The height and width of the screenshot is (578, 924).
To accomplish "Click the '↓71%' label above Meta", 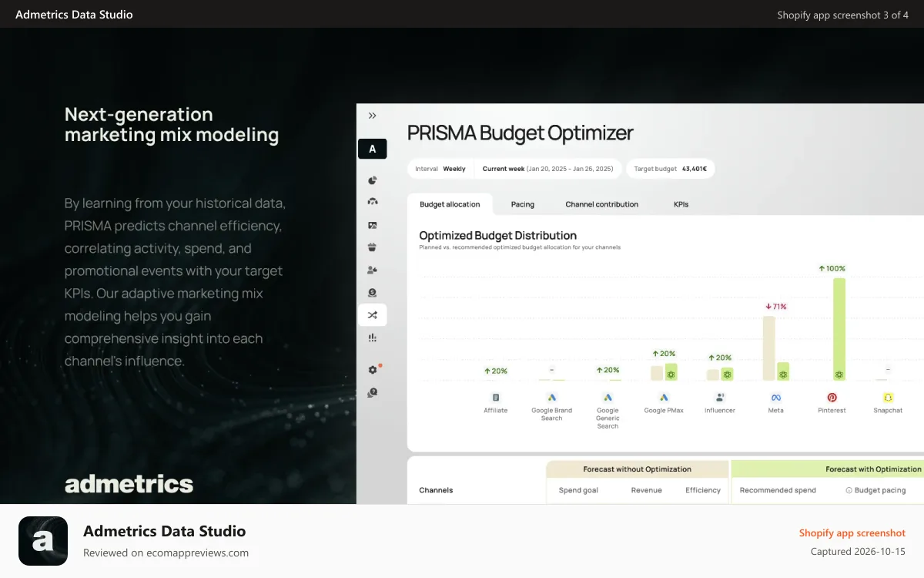I will [x=776, y=307].
